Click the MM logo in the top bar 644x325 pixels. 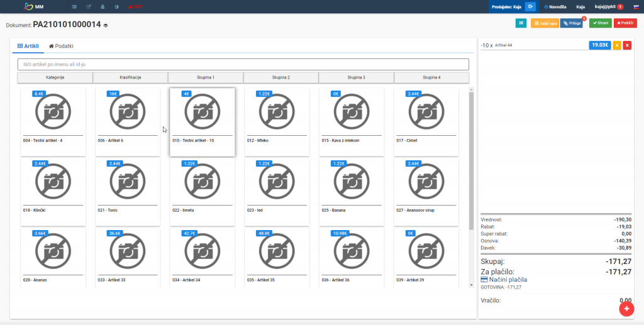point(34,6)
